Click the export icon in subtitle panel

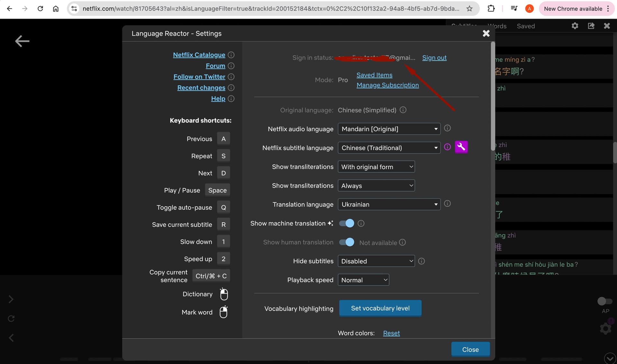(591, 26)
